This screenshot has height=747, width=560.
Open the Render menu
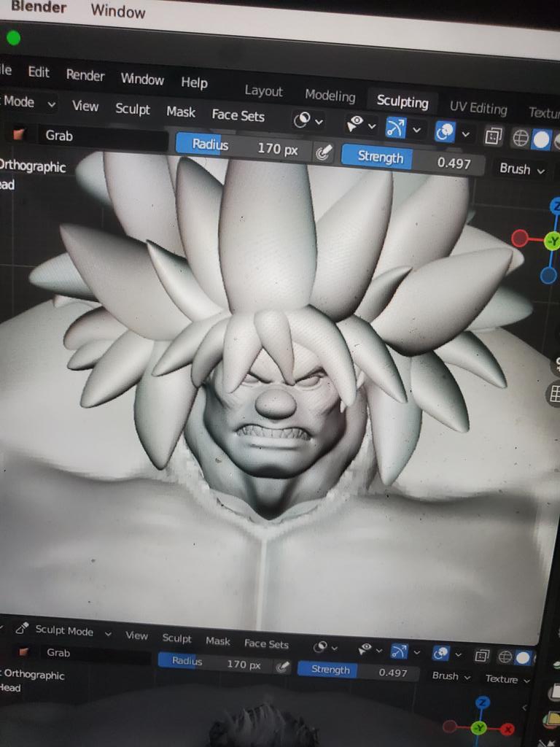(85, 75)
